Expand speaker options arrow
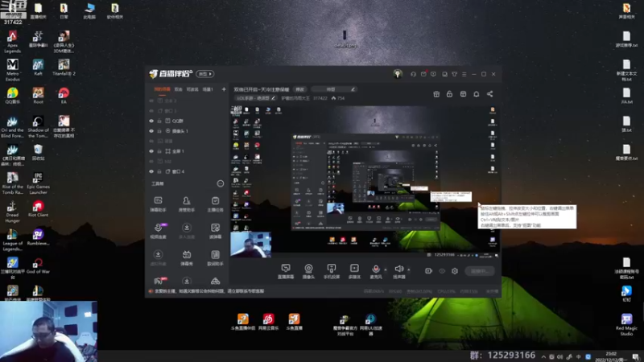This screenshot has width=644, height=362. point(409,269)
